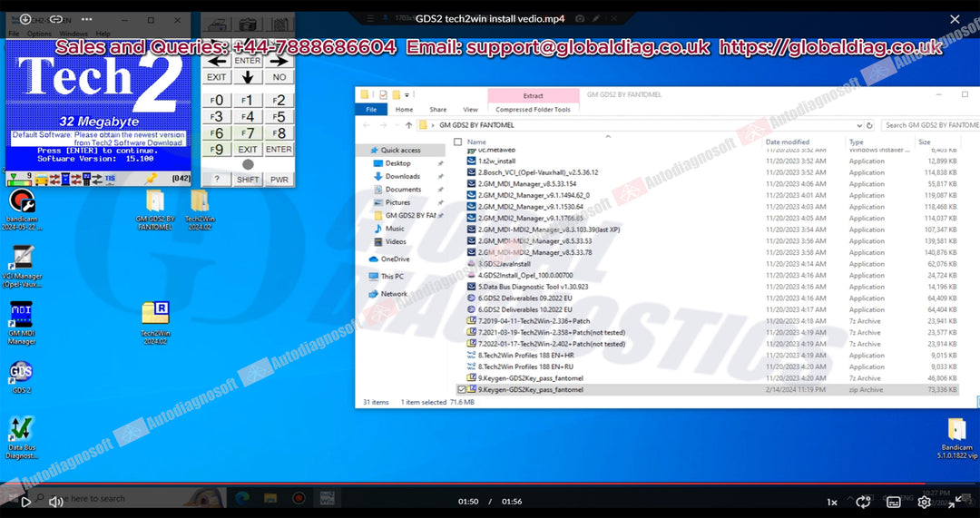Open Microsoft Edge from the taskbar
This screenshot has height=518, width=980.
click(x=242, y=498)
